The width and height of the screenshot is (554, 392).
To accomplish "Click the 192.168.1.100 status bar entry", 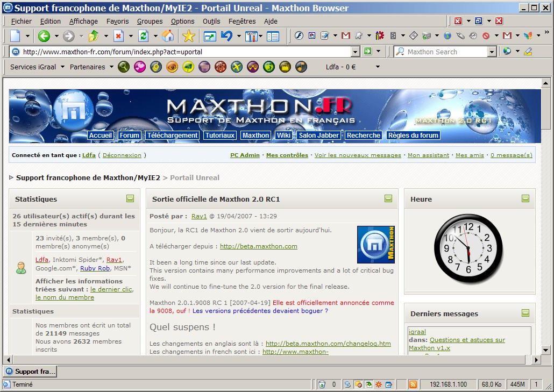I will tap(448, 384).
